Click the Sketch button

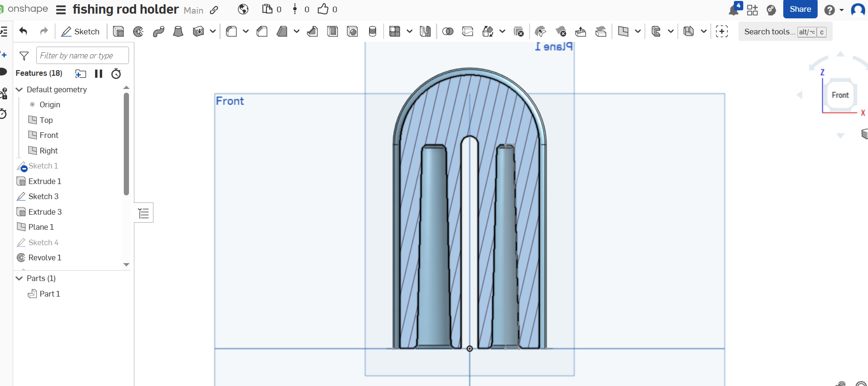point(80,32)
